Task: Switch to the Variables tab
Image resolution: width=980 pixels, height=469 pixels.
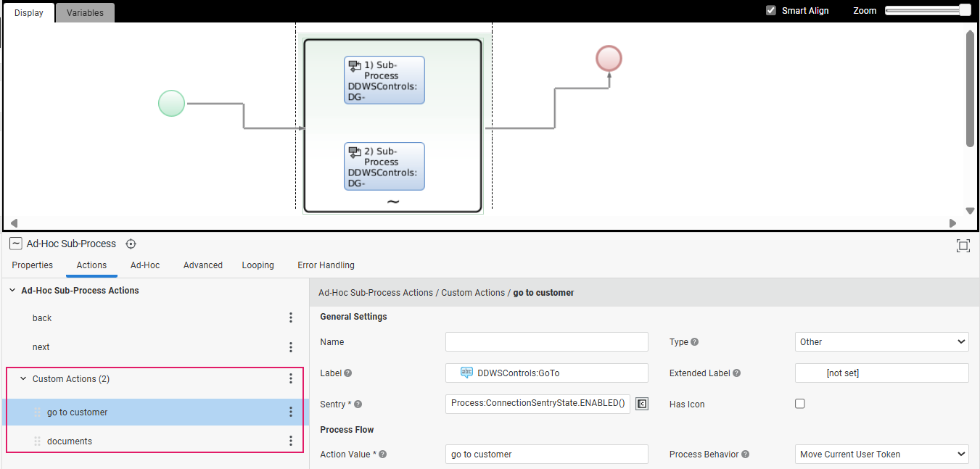Action: [x=85, y=12]
